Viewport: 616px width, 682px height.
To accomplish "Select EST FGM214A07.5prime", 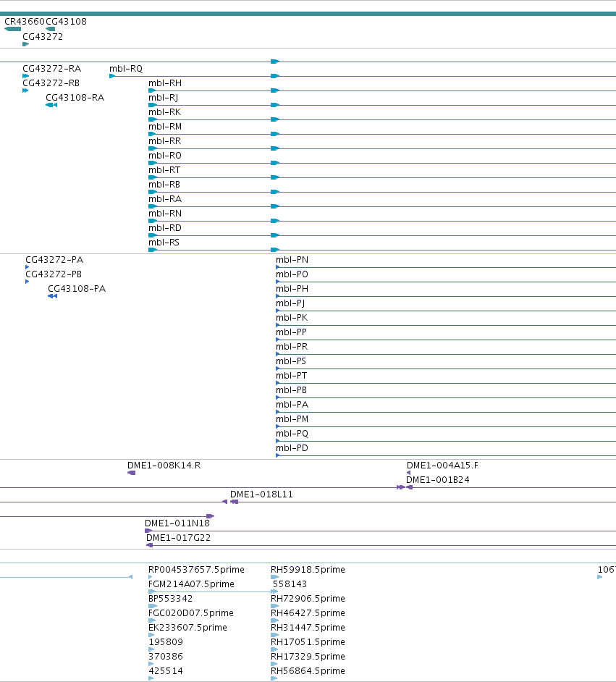I will tap(191, 584).
